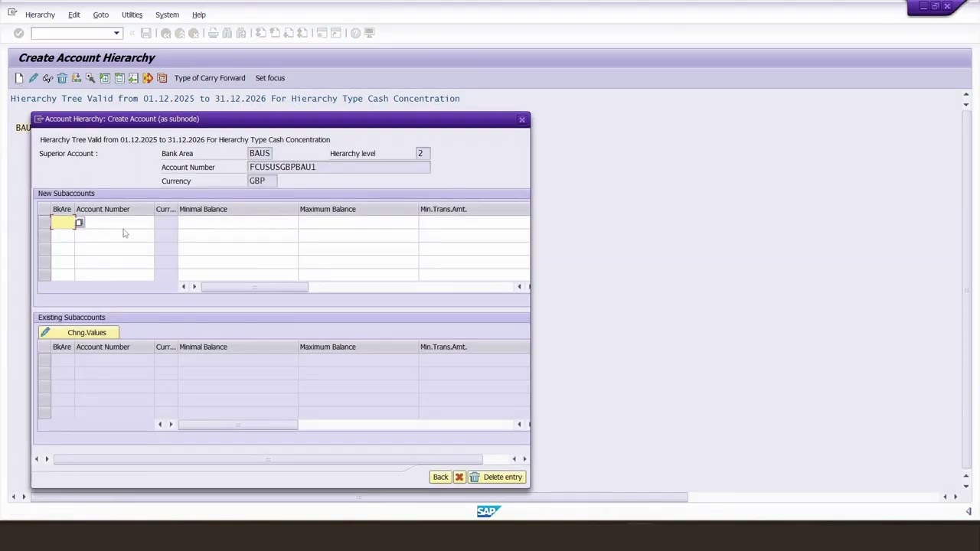Image resolution: width=980 pixels, height=551 pixels.
Task: Click the SAP window menu icon beside Hierarchy
Action: coord(12,13)
